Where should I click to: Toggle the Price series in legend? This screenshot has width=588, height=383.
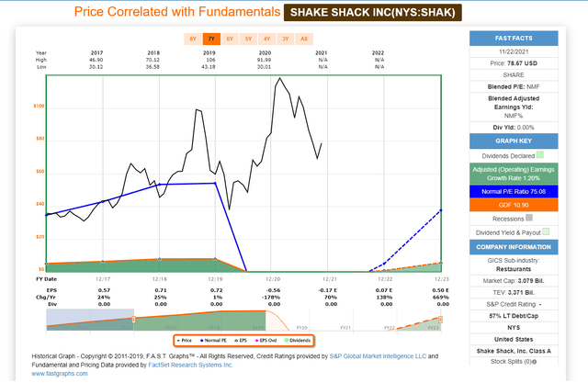point(185,340)
